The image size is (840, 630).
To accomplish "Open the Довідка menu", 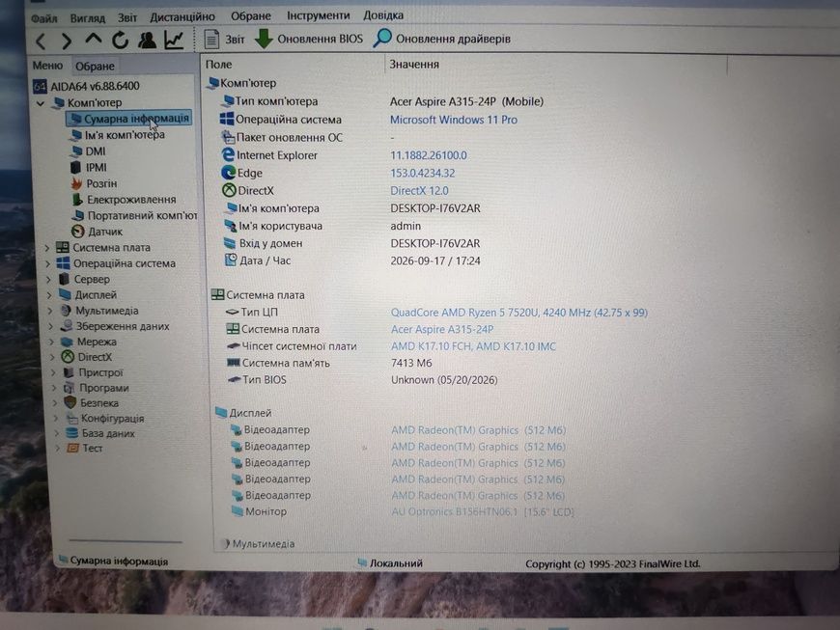I will point(383,15).
